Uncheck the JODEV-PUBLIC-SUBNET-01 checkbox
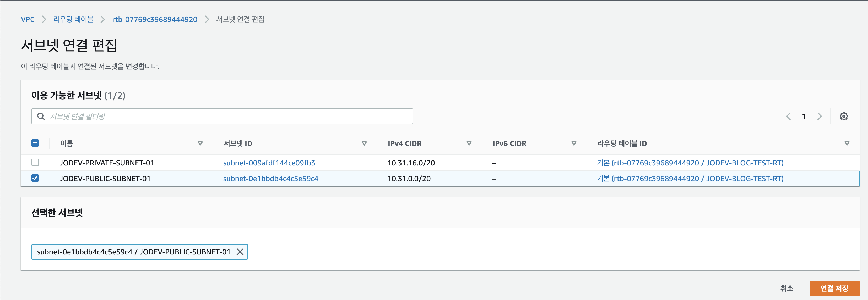This screenshot has height=300, width=868. click(35, 178)
